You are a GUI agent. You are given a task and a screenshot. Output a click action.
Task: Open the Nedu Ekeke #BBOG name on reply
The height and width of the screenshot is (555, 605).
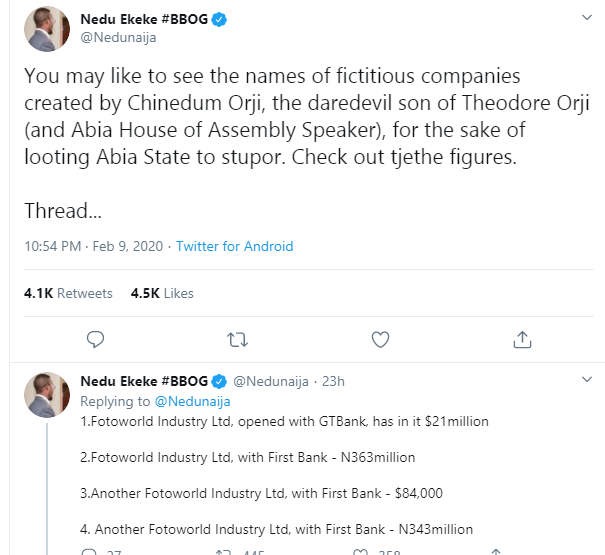point(144,381)
